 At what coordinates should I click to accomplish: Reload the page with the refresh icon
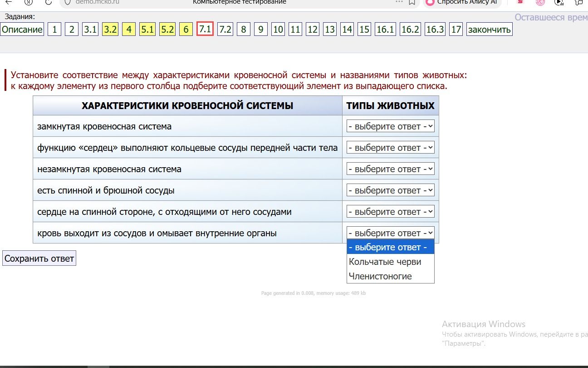pyautogui.click(x=49, y=2)
